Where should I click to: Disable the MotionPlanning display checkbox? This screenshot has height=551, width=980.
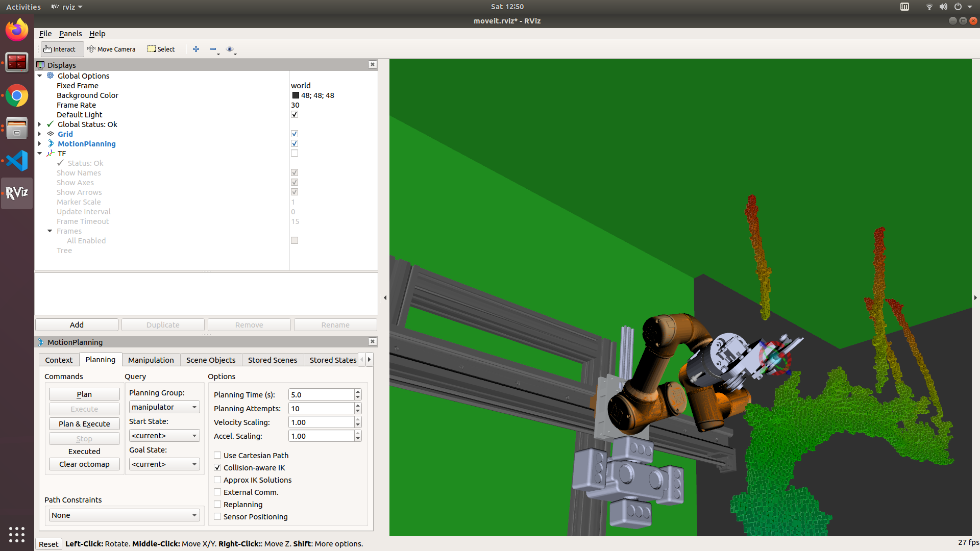[x=295, y=143]
